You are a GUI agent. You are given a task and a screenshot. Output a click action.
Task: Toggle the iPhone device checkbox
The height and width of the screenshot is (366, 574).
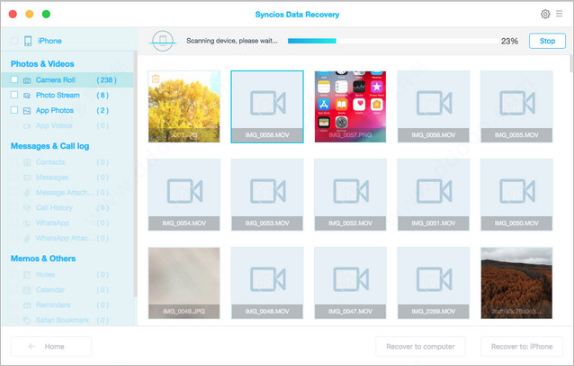[x=14, y=41]
